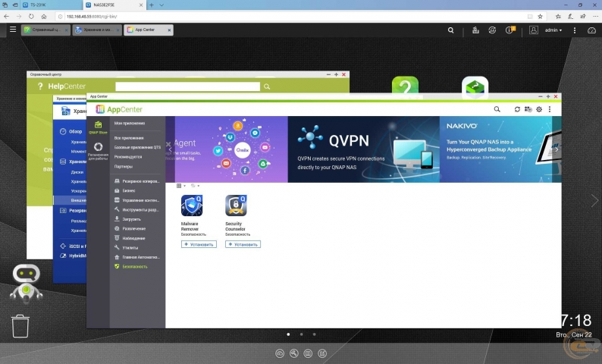Image resolution: width=602 pixels, height=364 pixels.
Task: Select Расширения для работы sidebar icon
Action: coord(98,151)
